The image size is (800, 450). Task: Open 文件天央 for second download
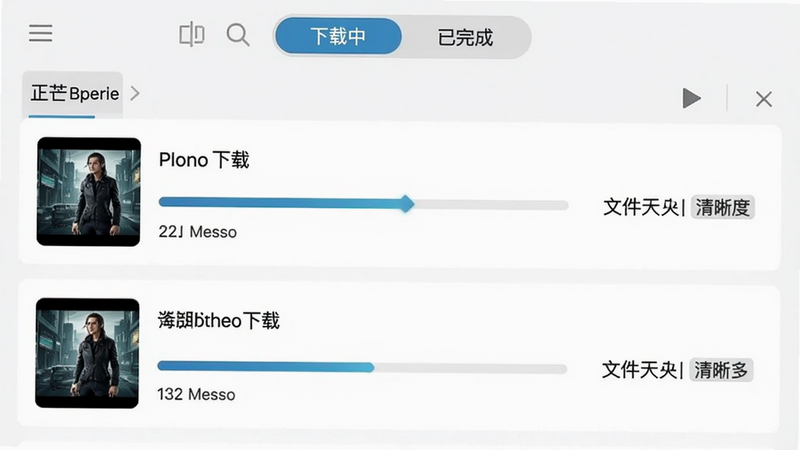point(639,370)
